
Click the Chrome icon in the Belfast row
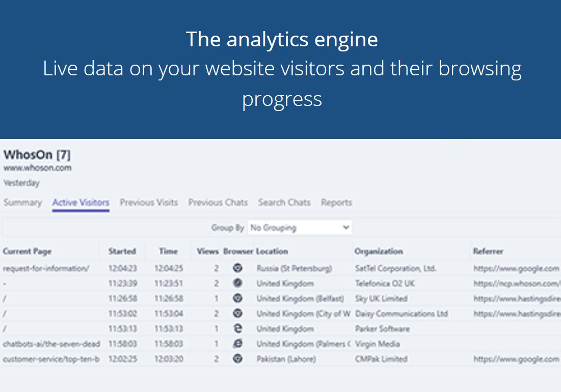coord(237,298)
